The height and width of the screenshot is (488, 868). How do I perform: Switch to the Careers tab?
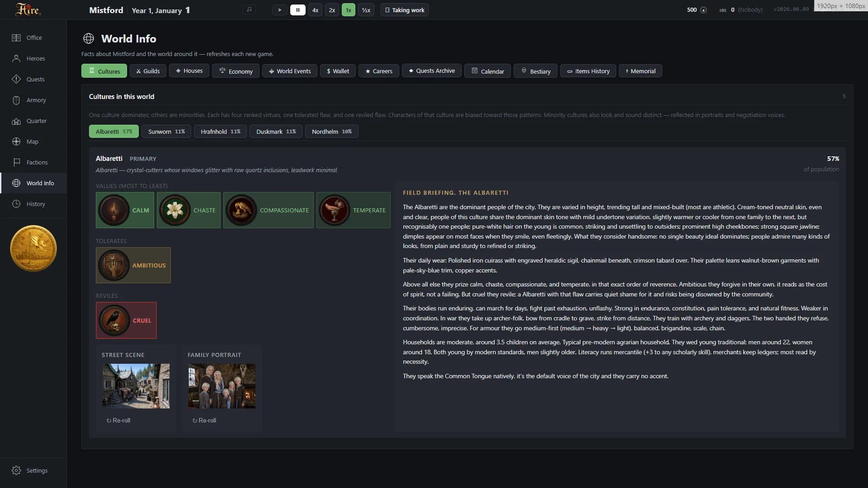[379, 71]
